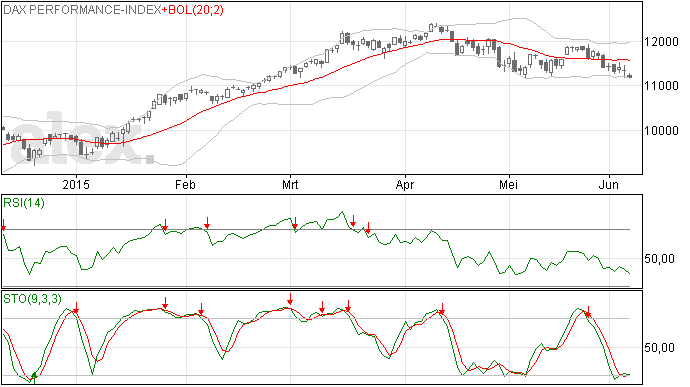
Task: Click the last red sell arrow in STO panel
Action: click(x=587, y=312)
